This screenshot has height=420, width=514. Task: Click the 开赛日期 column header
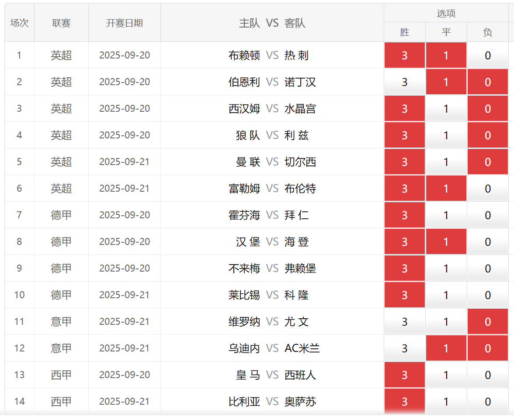click(124, 23)
